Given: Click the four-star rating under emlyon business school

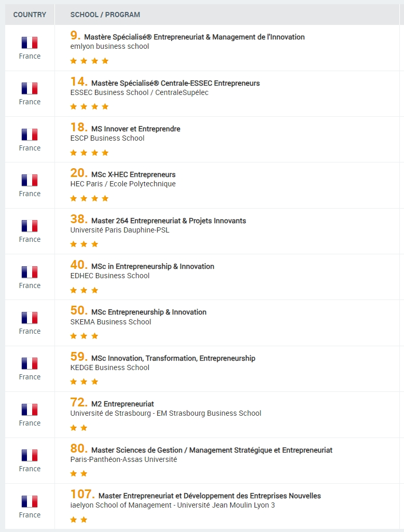Looking at the screenshot, I should pyautogui.click(x=89, y=61).
